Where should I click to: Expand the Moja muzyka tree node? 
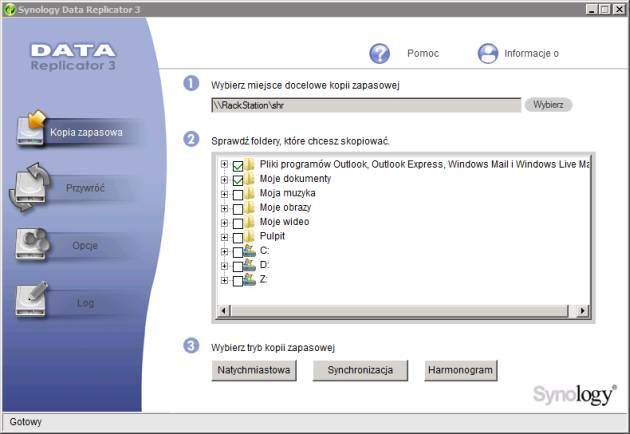(224, 194)
